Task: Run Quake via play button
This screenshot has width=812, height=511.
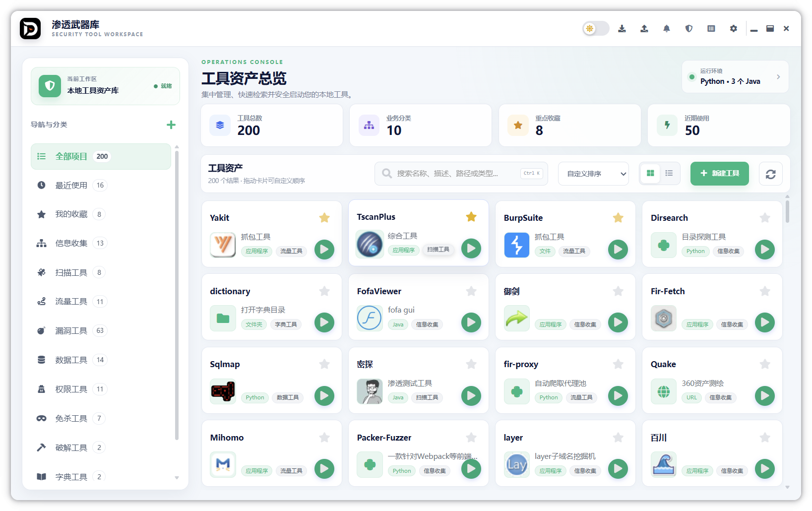Action: [765, 395]
